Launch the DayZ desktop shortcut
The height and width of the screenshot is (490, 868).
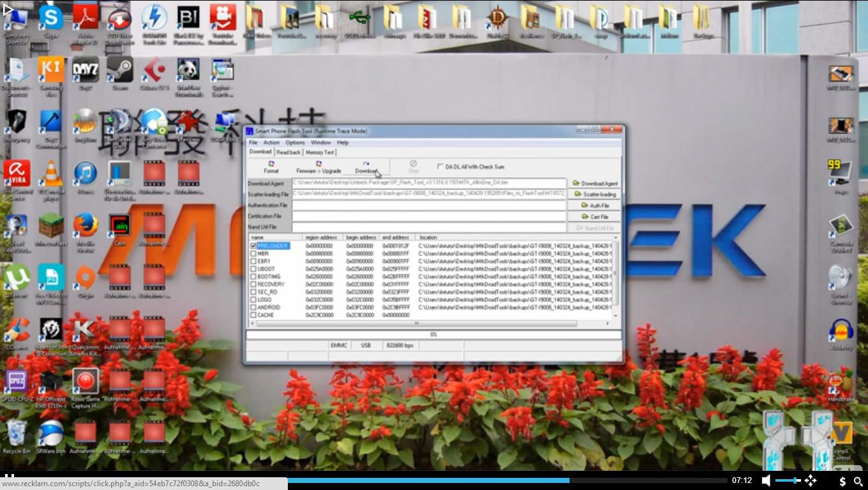click(86, 74)
